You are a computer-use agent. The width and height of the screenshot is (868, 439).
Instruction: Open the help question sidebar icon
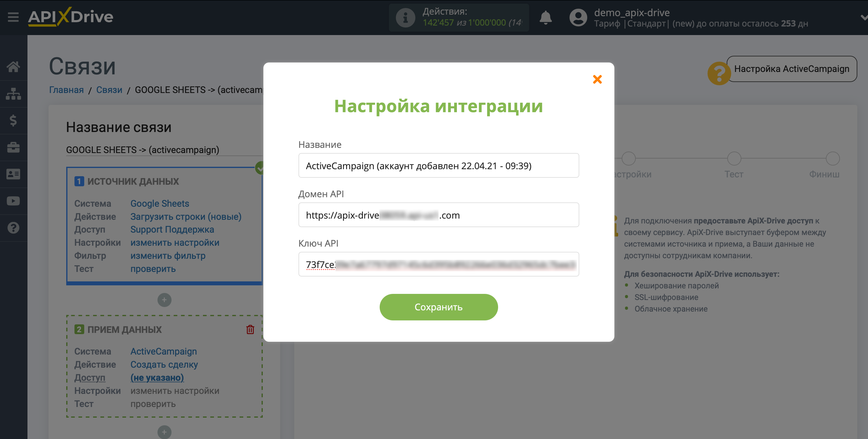13,228
